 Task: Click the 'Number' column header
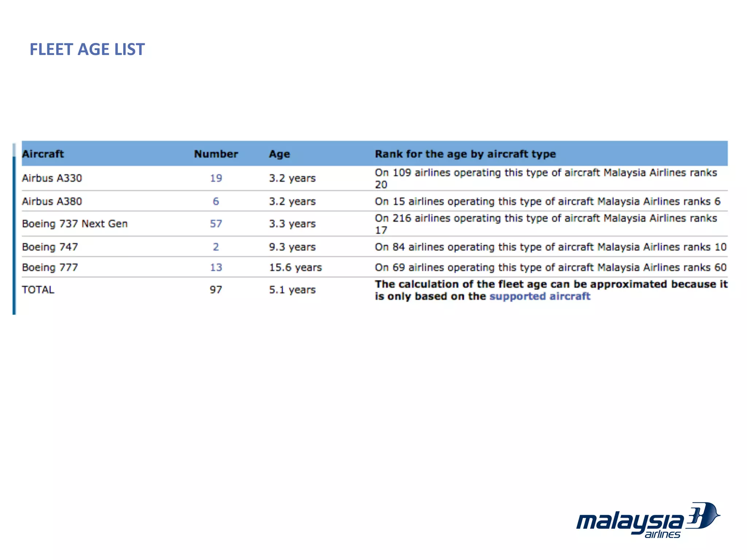click(216, 154)
